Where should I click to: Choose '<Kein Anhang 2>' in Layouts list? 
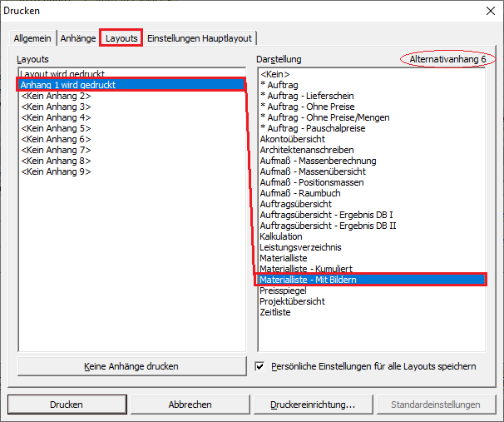pos(56,96)
